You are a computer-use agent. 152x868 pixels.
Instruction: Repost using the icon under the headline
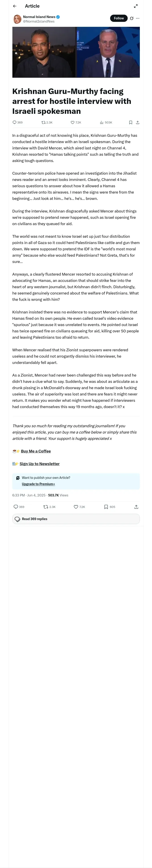(x=43, y=122)
